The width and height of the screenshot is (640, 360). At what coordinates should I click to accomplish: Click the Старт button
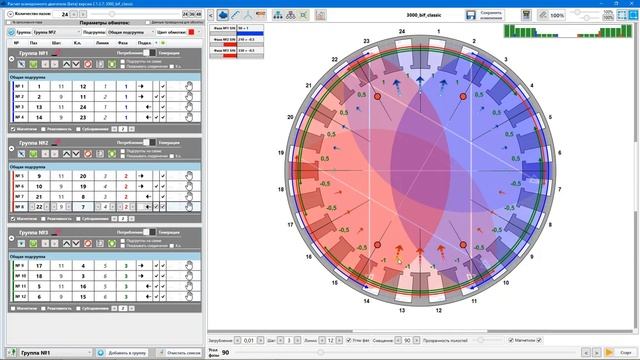click(620, 352)
